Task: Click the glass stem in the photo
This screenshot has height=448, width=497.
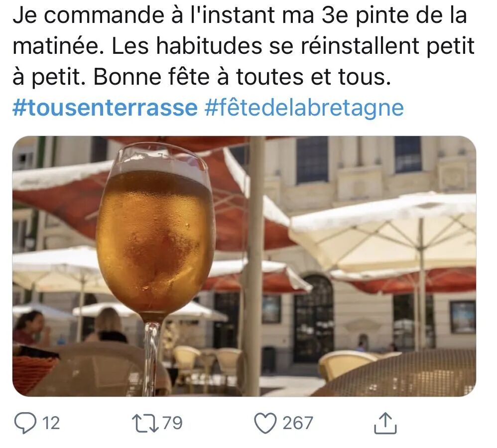Action: click(151, 358)
